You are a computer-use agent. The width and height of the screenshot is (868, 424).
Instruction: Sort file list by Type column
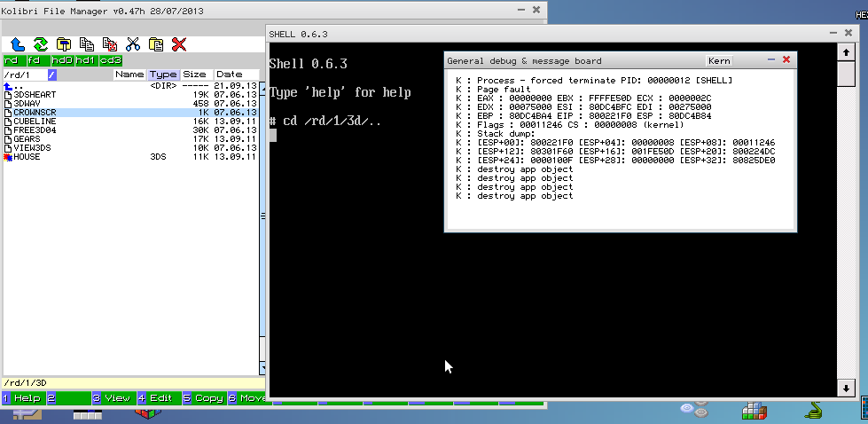[x=163, y=75]
